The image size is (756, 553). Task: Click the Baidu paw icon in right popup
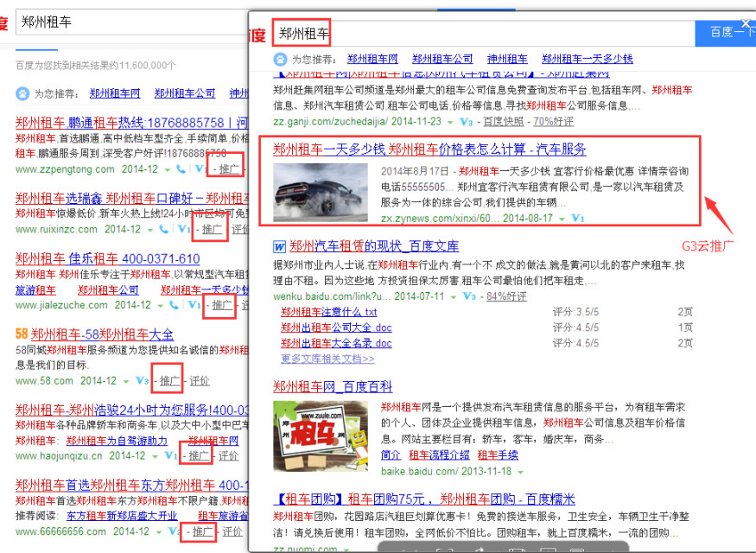pyautogui.click(x=280, y=60)
